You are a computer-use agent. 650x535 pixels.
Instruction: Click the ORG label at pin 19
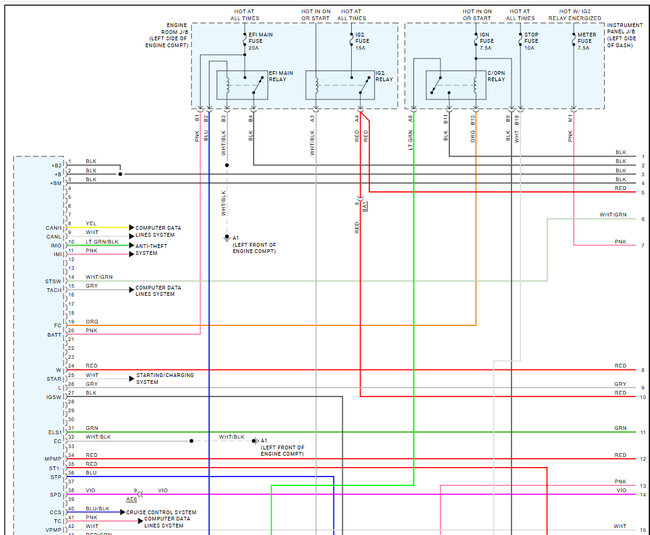(92, 322)
